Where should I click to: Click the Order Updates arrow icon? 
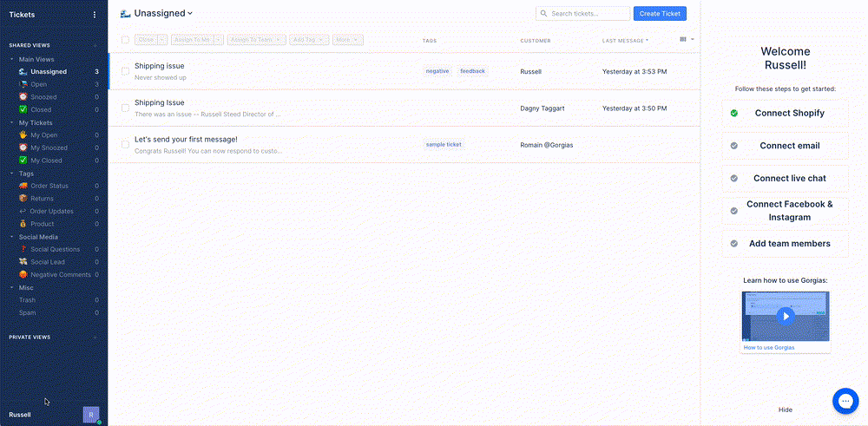tap(23, 212)
